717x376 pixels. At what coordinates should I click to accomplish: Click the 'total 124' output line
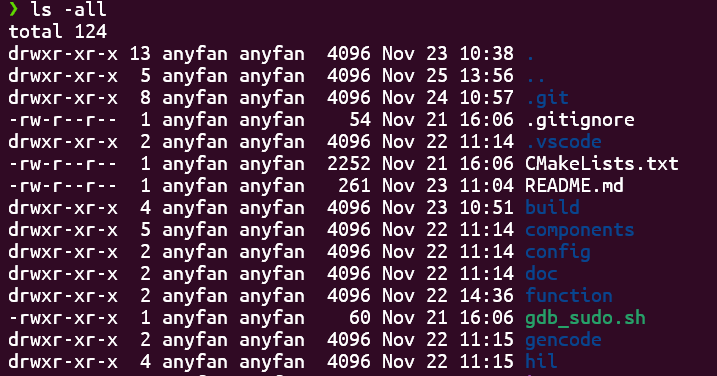point(58,32)
